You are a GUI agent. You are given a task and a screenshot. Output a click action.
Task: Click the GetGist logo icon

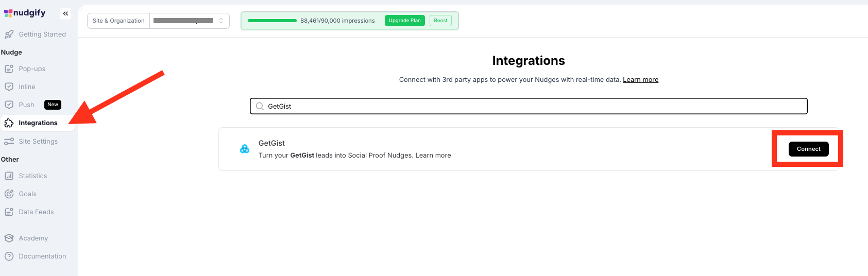point(245,149)
